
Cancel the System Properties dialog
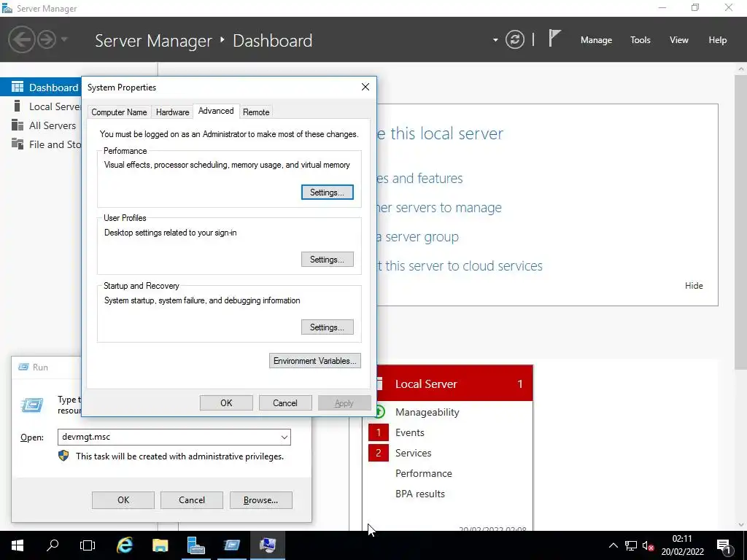(x=285, y=402)
